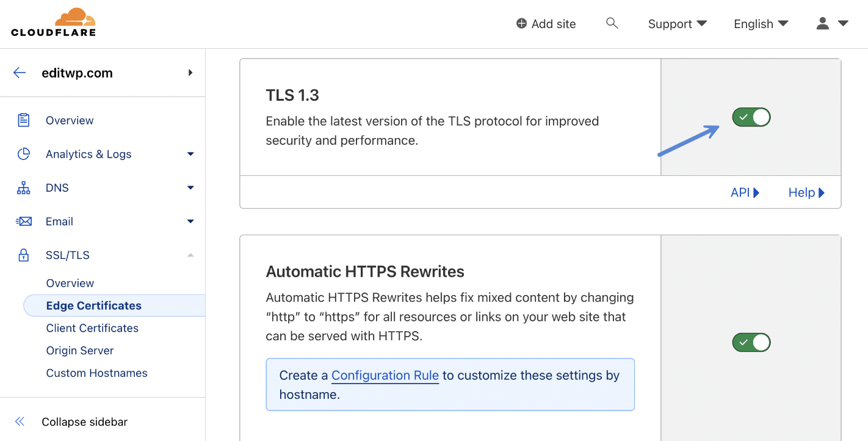This screenshot has width=868, height=441.
Task: Select the SSL/TLS padlock icon
Action: 23,255
